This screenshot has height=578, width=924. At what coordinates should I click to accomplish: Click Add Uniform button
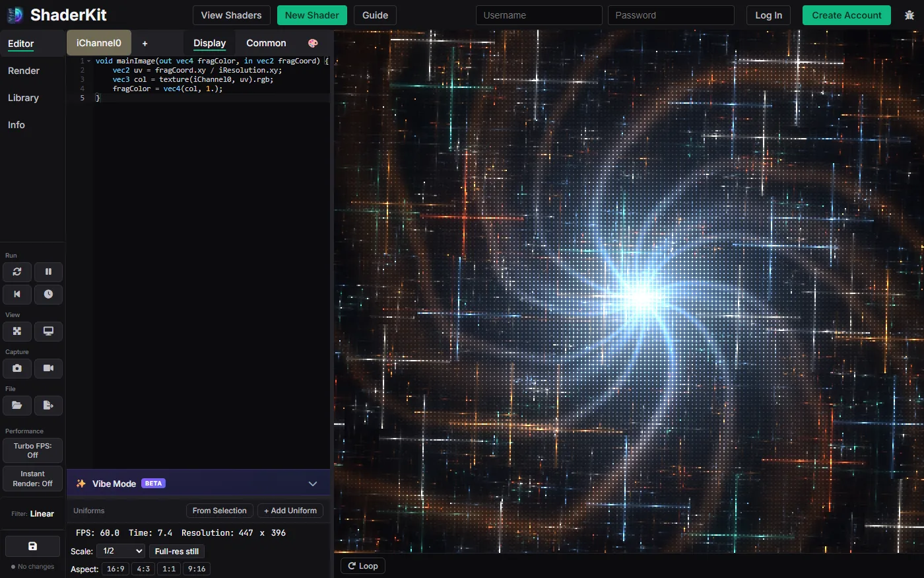pos(290,511)
